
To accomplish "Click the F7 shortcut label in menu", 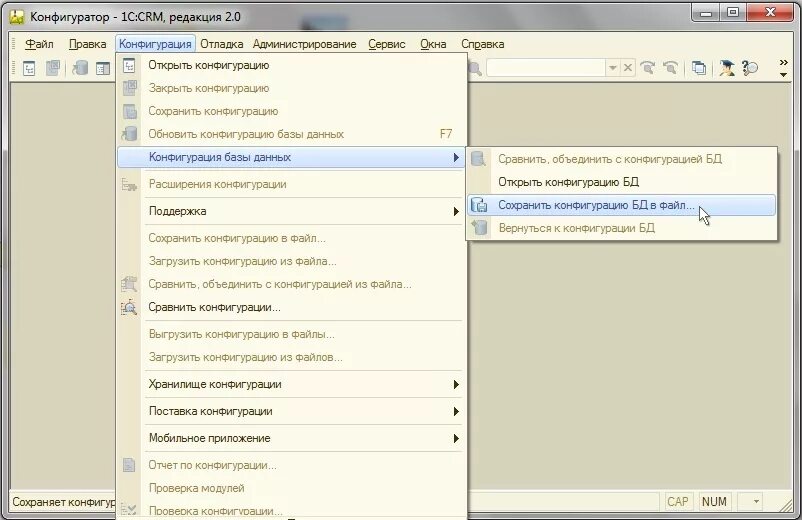I will (446, 134).
